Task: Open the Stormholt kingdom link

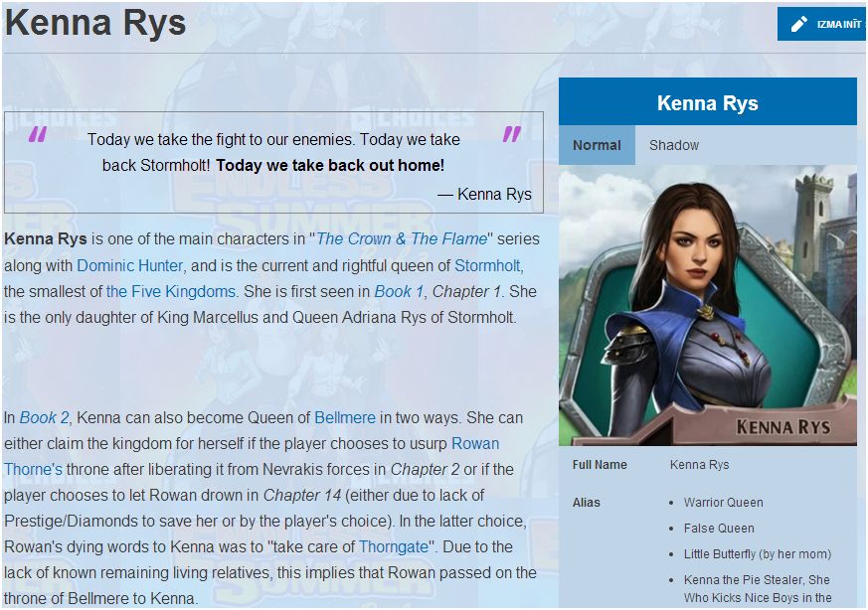Action: [x=487, y=265]
